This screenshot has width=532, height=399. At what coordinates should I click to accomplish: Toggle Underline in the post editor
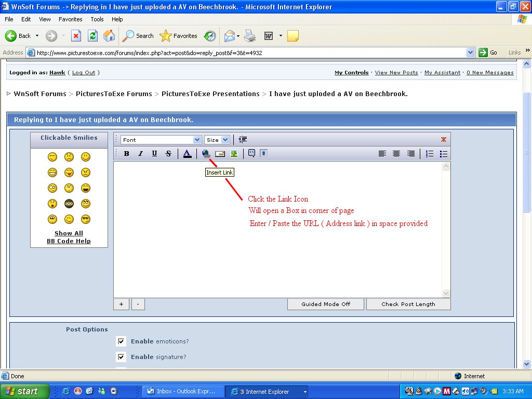(154, 154)
